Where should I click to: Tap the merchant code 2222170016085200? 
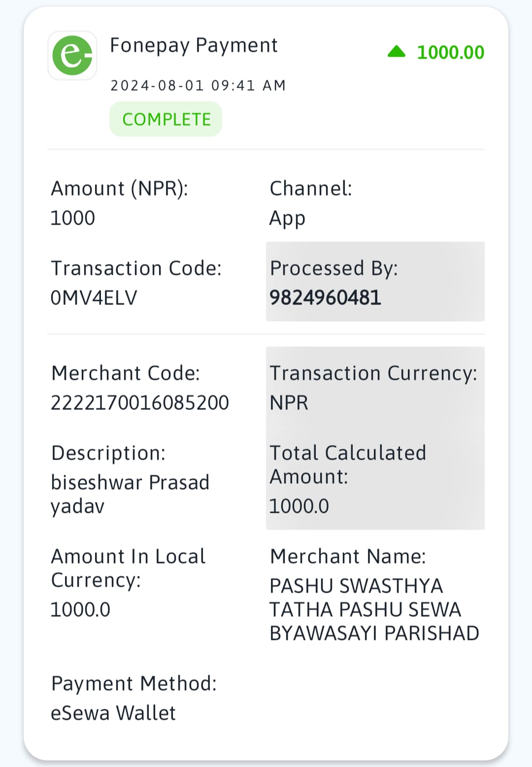point(140,402)
